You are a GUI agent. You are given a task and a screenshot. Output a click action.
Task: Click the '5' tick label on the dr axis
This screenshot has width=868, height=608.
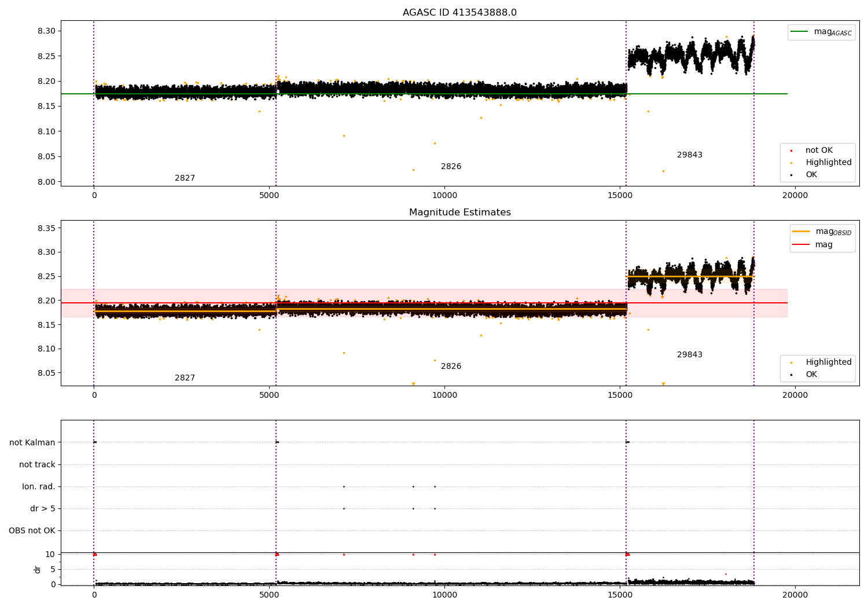coord(53,570)
